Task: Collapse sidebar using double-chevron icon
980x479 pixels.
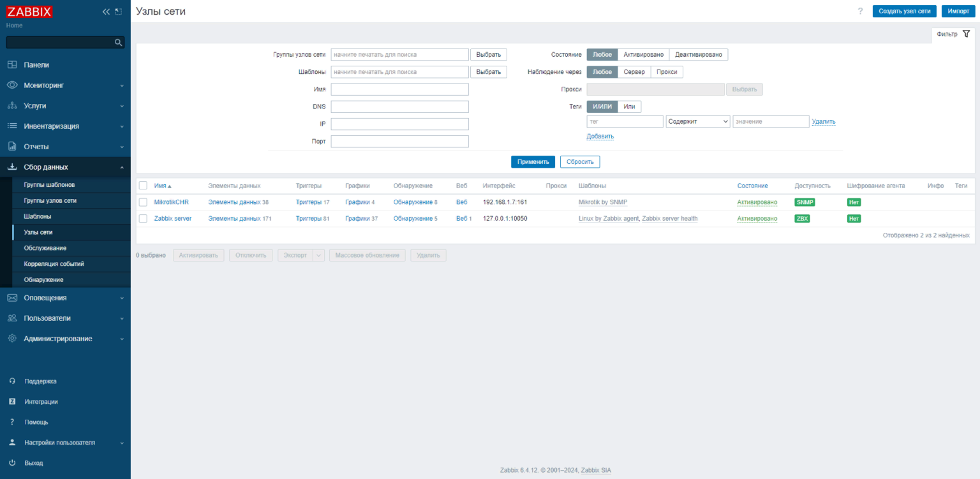Action: pos(106,11)
